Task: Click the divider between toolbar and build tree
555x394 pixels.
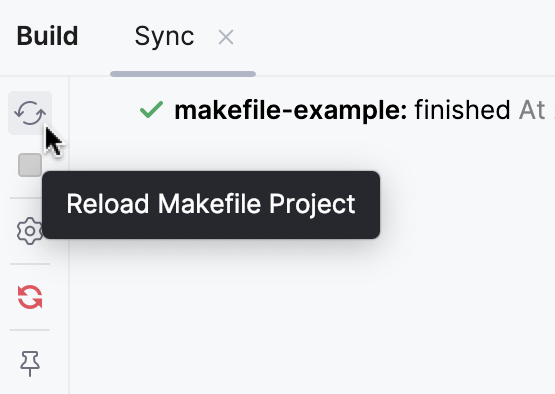Action: tap(69, 235)
